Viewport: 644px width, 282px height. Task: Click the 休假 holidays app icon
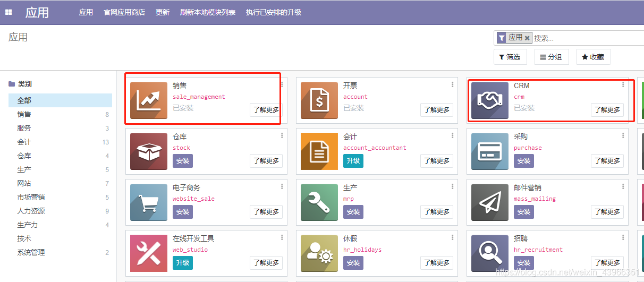click(x=319, y=253)
